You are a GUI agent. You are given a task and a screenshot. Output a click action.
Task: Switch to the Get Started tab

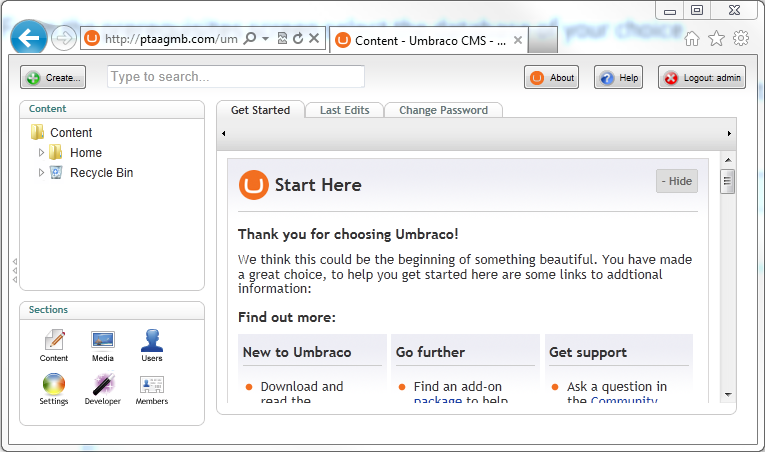click(261, 110)
